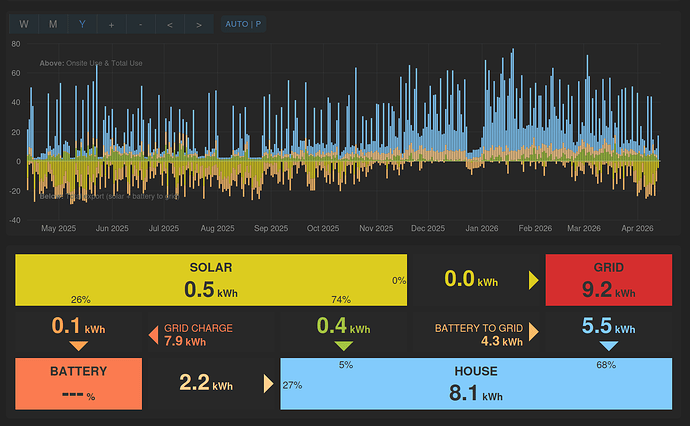690x426 pixels.
Task: Toggle the AUTO | P mode button
Action: [x=243, y=24]
